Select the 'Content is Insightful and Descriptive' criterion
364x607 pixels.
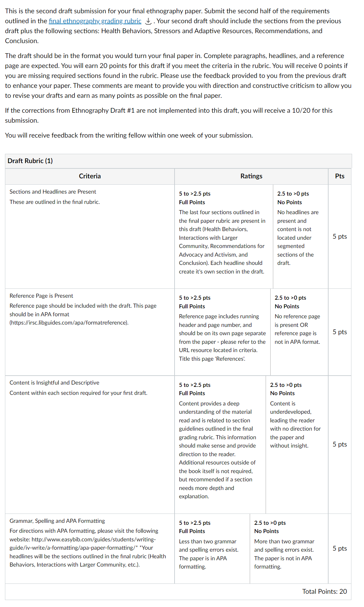pos(54,383)
